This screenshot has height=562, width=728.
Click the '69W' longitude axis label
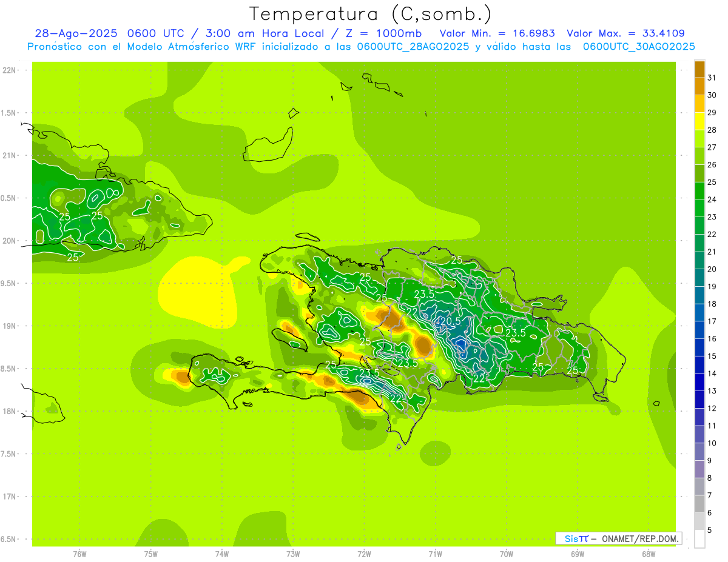point(578,554)
